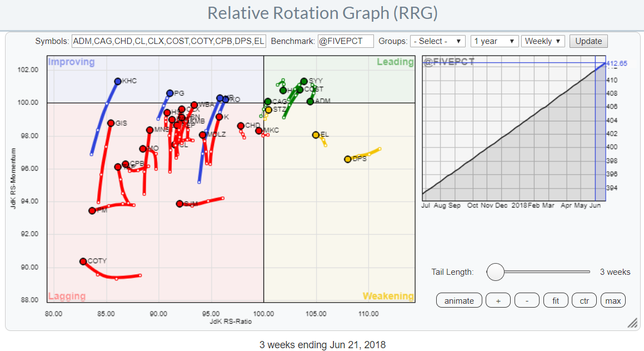This screenshot has width=644, height=351.
Task: Click the animate button
Action: 459,301
